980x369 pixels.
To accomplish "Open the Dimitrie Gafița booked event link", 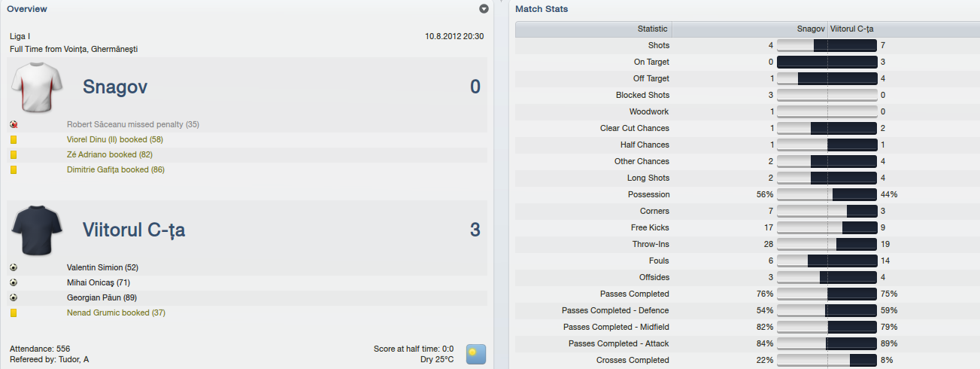I will (116, 169).
